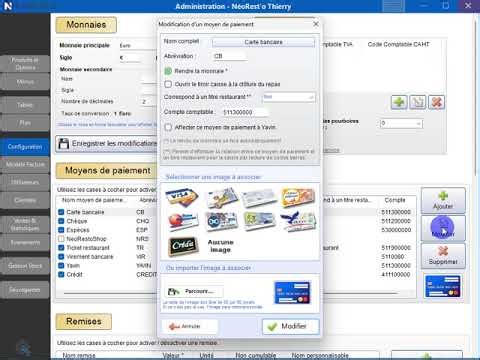Click the 'CREDIT' abbreviation cell

click(146, 275)
